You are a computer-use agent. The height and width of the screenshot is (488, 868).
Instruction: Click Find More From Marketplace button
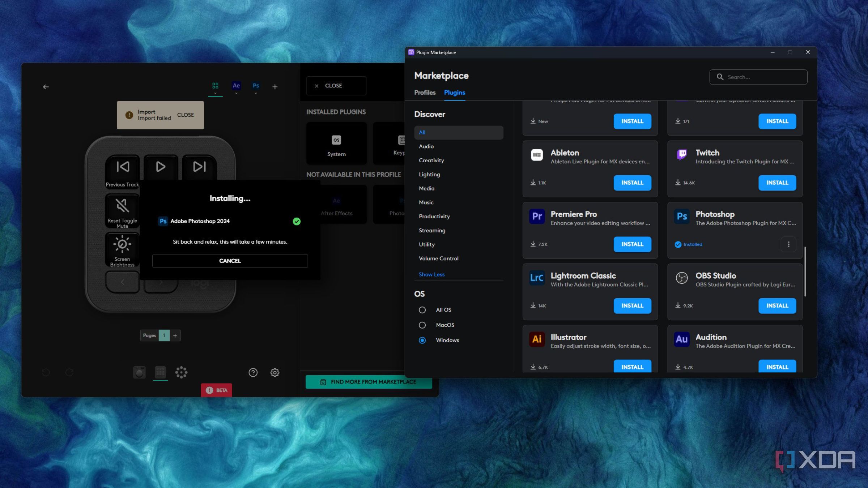click(x=369, y=382)
